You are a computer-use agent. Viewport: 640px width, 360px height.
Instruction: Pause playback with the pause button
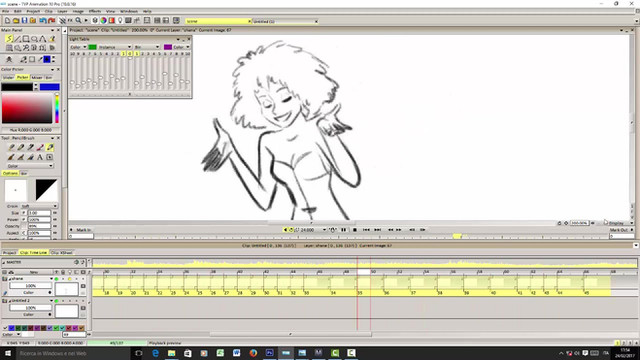coord(344,230)
